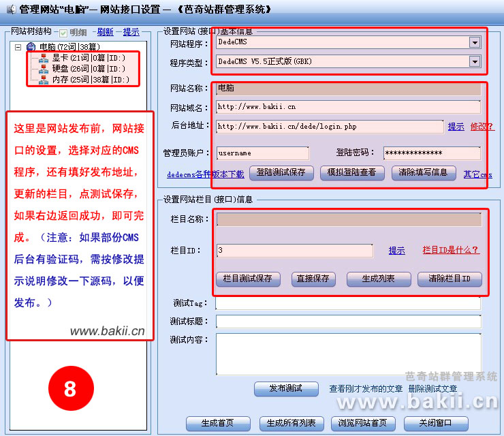Image resolution: width=504 pixels, height=436 pixels.
Task: Select the 硬盘 (26词|0篇) tree row
Action: tap(89, 69)
